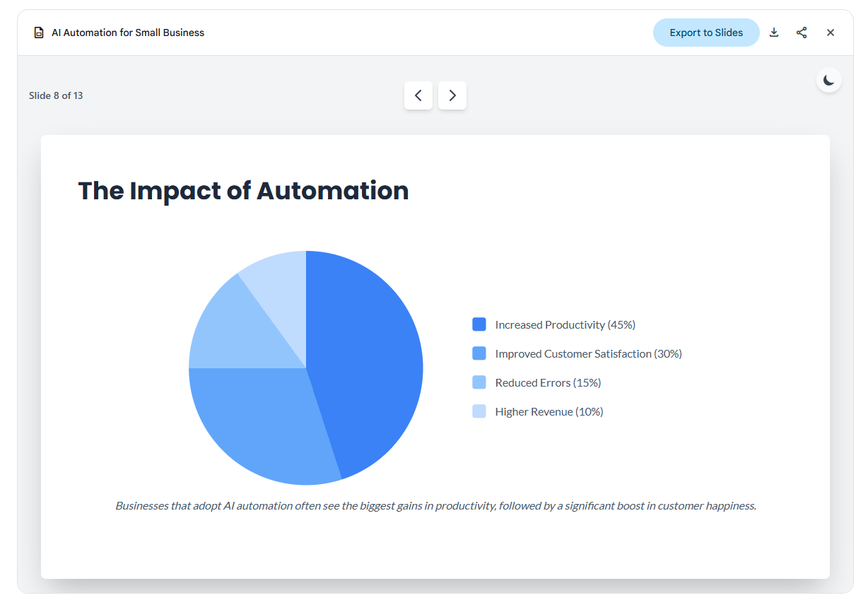Click the Increased Productivity legend label text
This screenshot has width=868, height=605.
(x=565, y=324)
